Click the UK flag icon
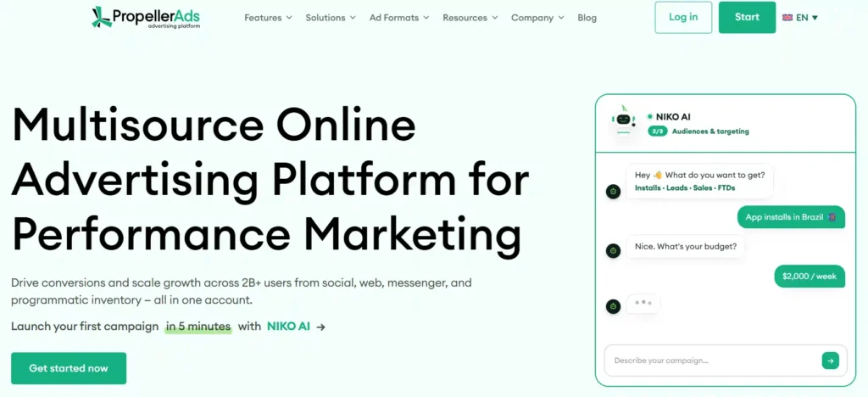The image size is (868, 397). [787, 18]
